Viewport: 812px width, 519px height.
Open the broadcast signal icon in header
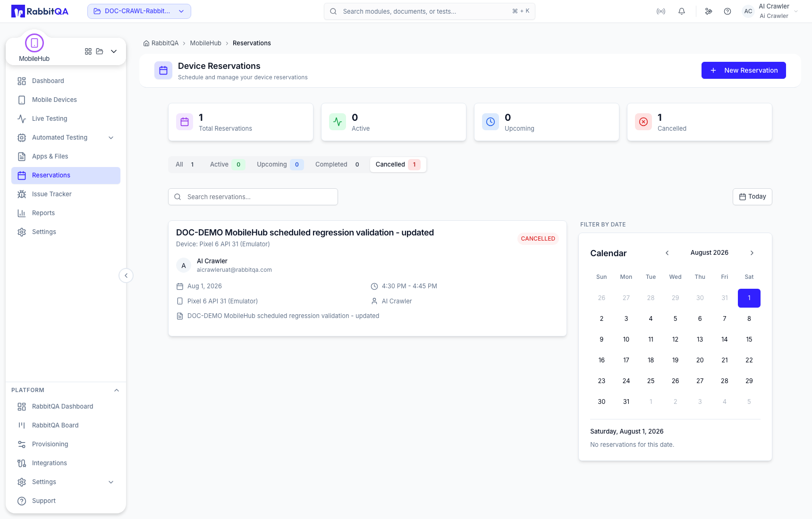[661, 11]
